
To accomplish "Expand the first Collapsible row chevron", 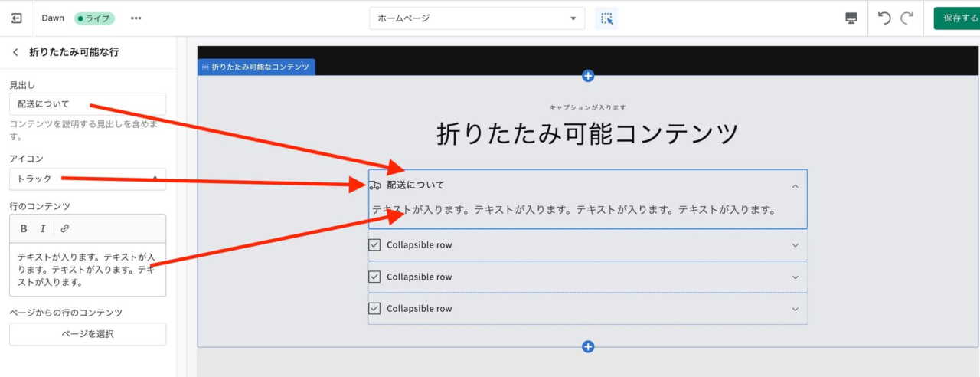I will tap(795, 245).
